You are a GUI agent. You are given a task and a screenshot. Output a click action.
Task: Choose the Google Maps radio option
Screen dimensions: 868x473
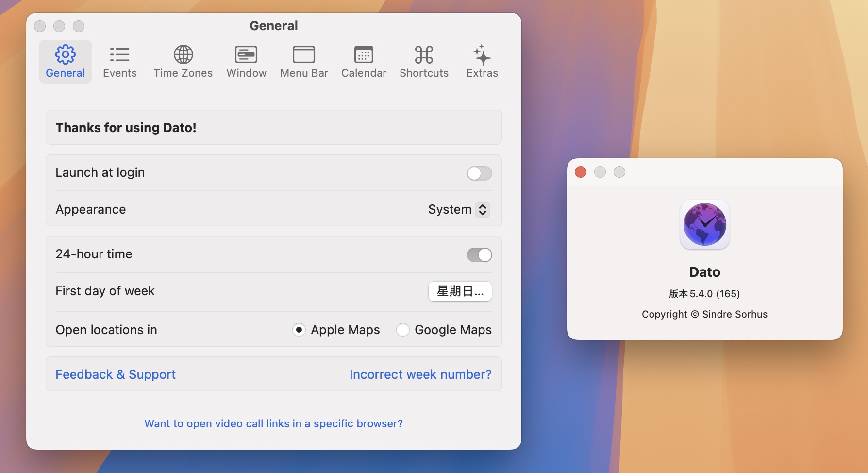[x=403, y=330]
